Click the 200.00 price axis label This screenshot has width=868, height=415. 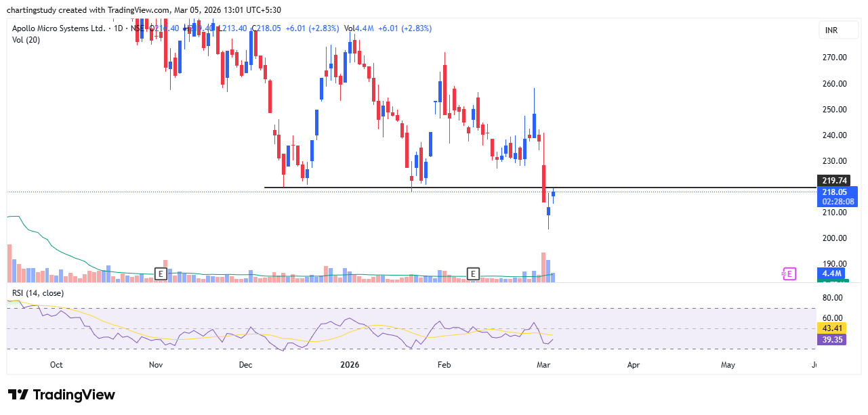835,238
